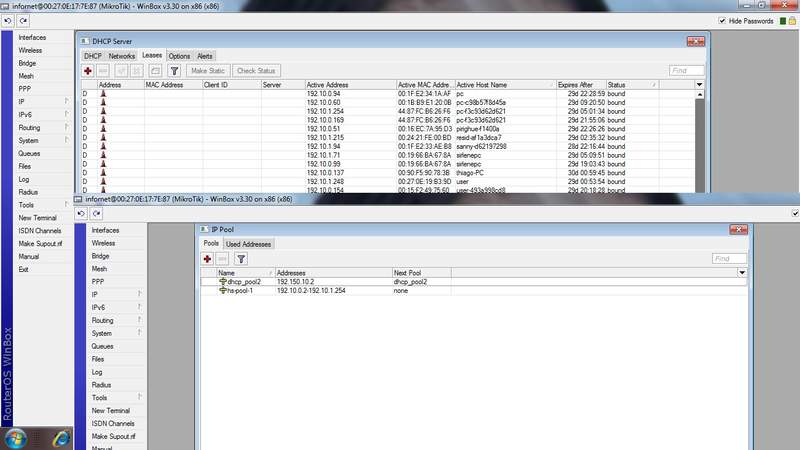Click the remove (minus) icon in IP Pool
The image size is (800, 450).
coord(222,259)
